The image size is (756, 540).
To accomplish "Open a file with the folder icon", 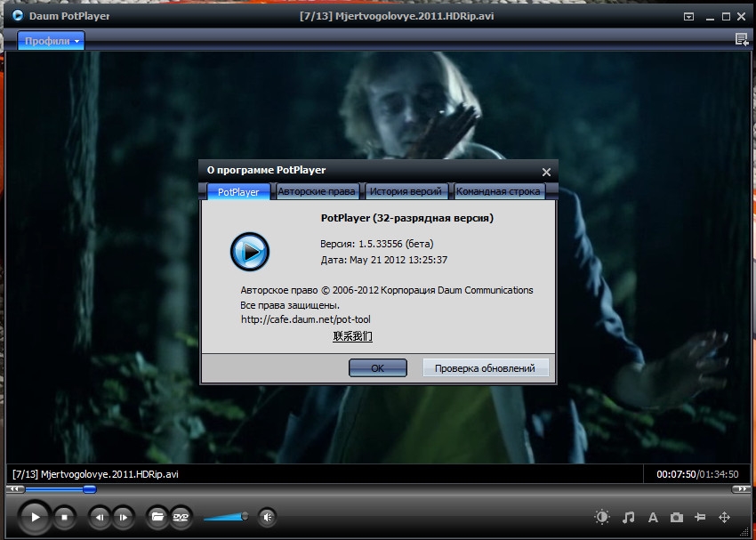I will click(x=157, y=516).
